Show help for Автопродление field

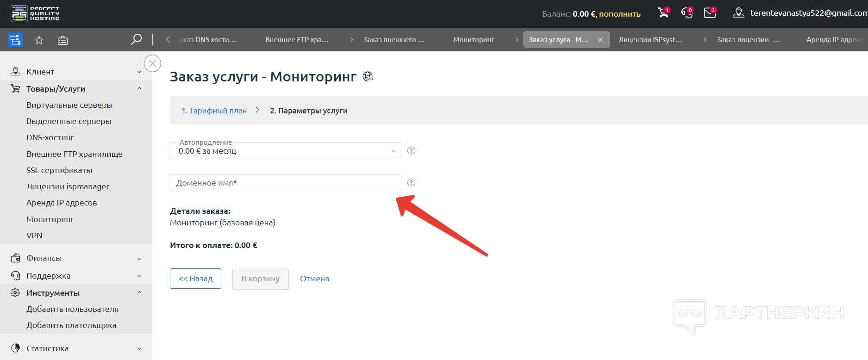[x=411, y=151]
